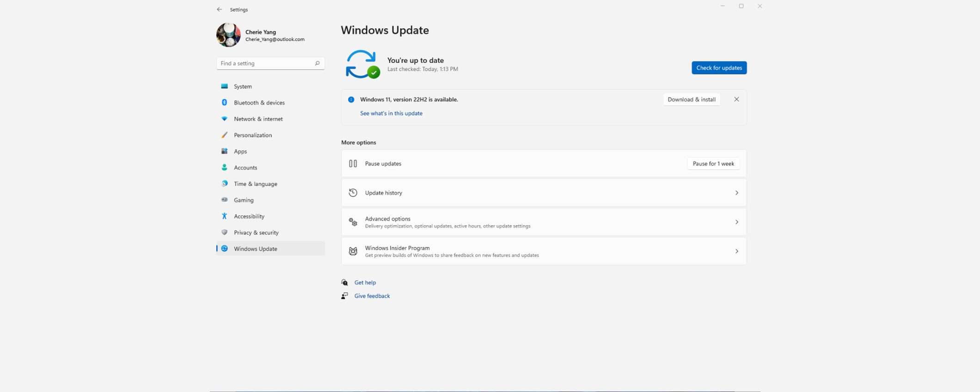Expand the Advanced options chevron
This screenshot has height=392, width=980.
click(736, 222)
